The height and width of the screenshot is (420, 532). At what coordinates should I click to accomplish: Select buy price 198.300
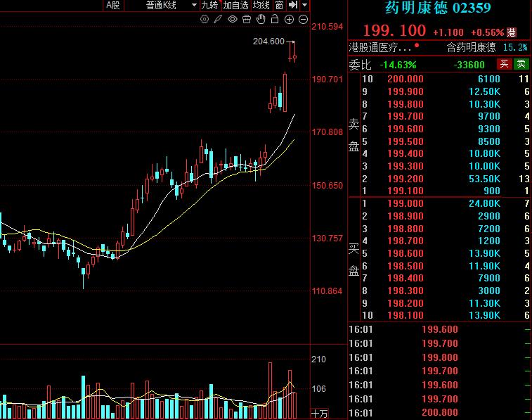406,291
